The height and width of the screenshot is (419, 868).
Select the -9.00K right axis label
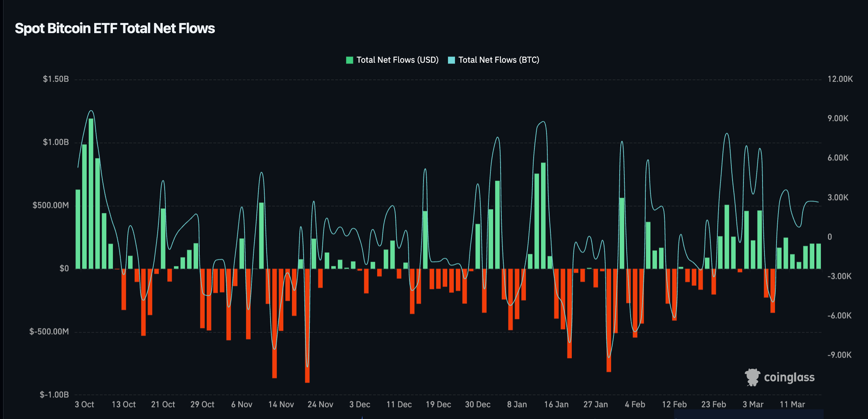(x=839, y=355)
